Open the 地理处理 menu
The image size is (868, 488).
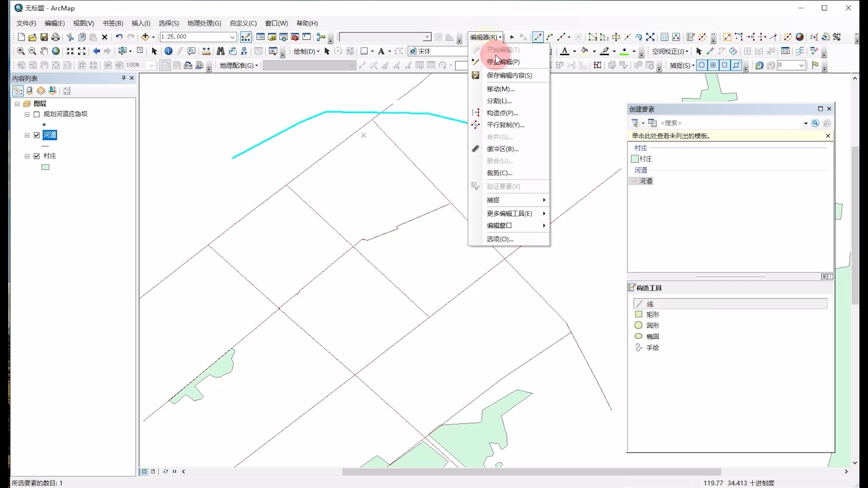coord(204,23)
